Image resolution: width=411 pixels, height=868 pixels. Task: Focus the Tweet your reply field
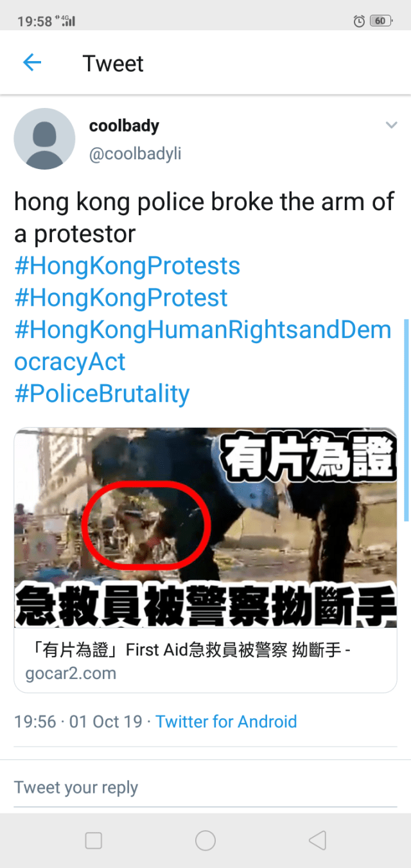coord(205,788)
